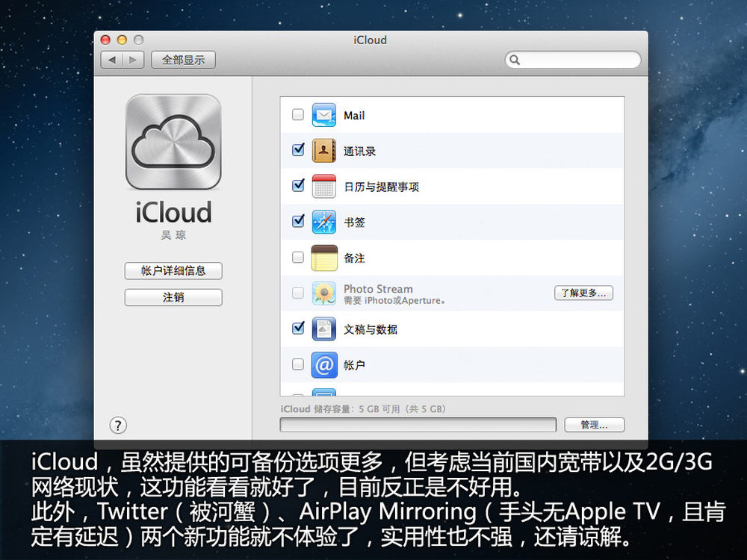Close the iCloud window with red button

[x=106, y=40]
